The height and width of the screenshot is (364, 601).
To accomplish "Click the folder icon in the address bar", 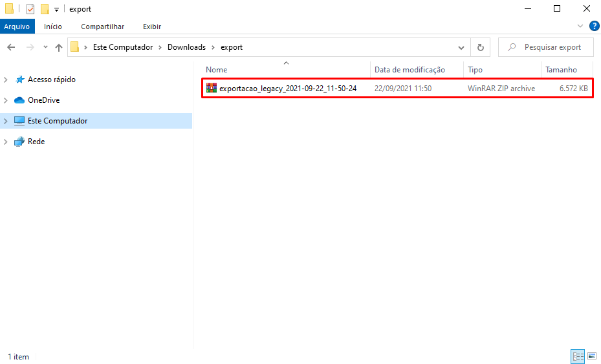I will [x=75, y=47].
